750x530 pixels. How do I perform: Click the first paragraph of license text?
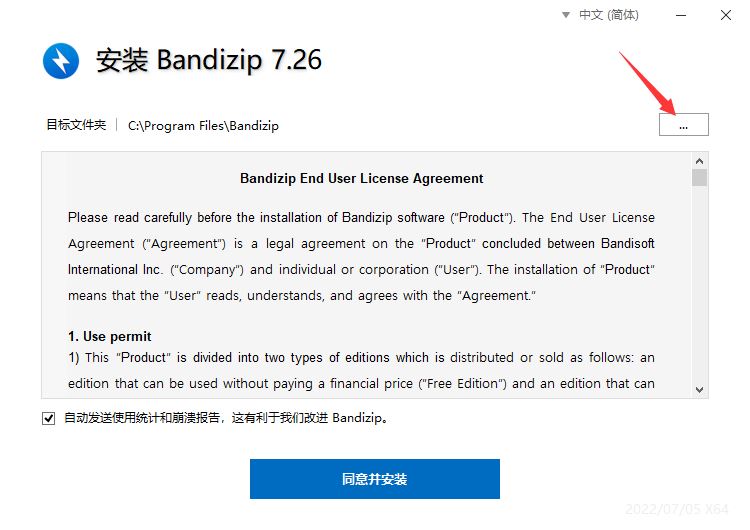point(361,256)
